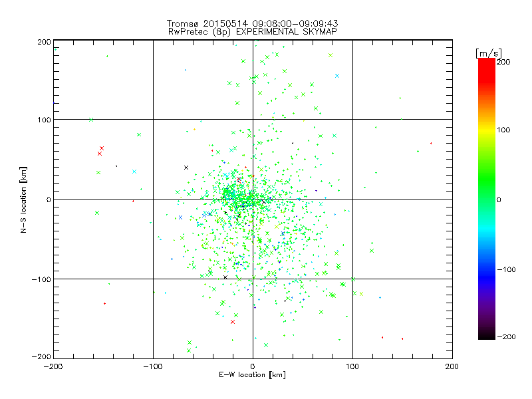The height and width of the screenshot is (399, 532).
Task: Click the y-axis '0' tick label
Action: 49,200
